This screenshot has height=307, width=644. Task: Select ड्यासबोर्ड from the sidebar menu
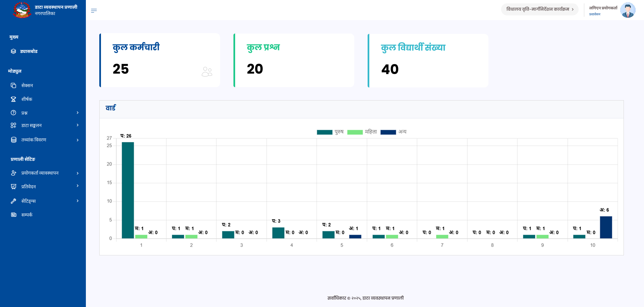point(30,51)
